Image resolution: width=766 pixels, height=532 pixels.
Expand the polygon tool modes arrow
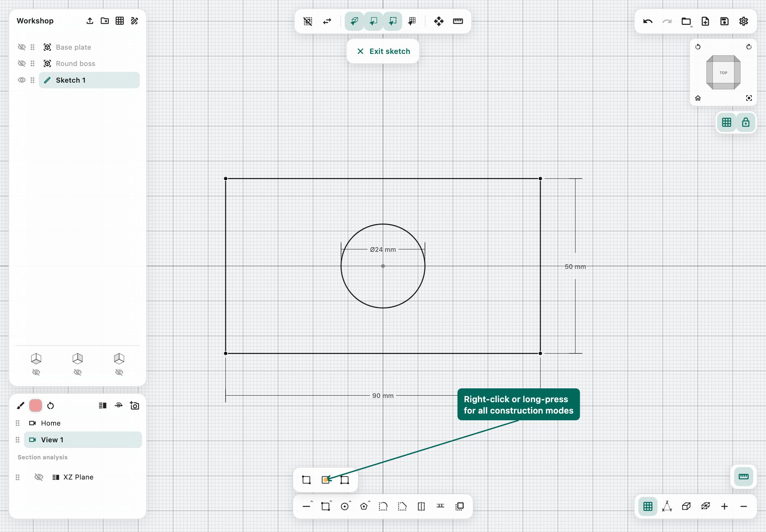(369, 501)
